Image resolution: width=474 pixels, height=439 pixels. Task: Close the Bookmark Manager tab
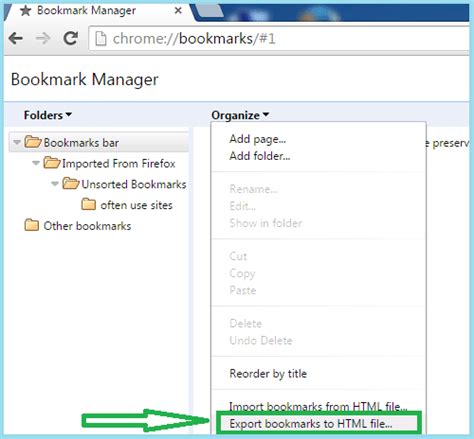pos(178,11)
